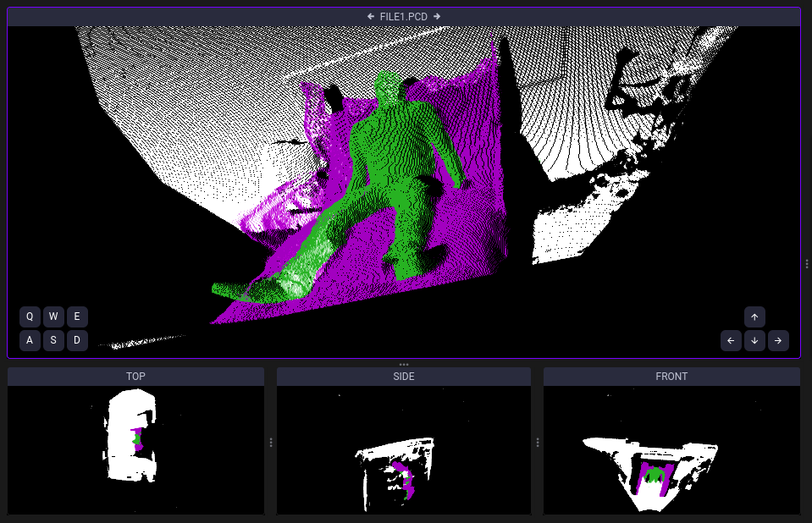
Task: Click the E camera key button
Action: (77, 317)
